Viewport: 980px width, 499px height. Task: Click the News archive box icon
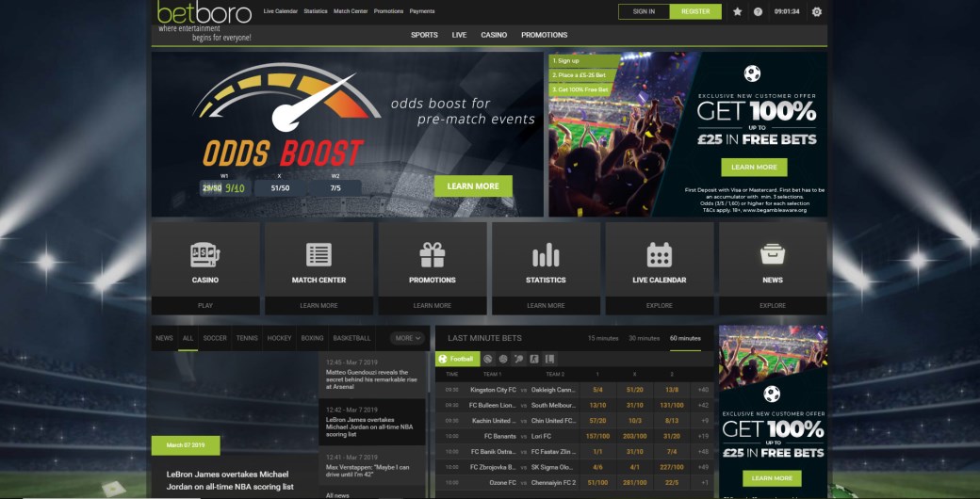[773, 254]
